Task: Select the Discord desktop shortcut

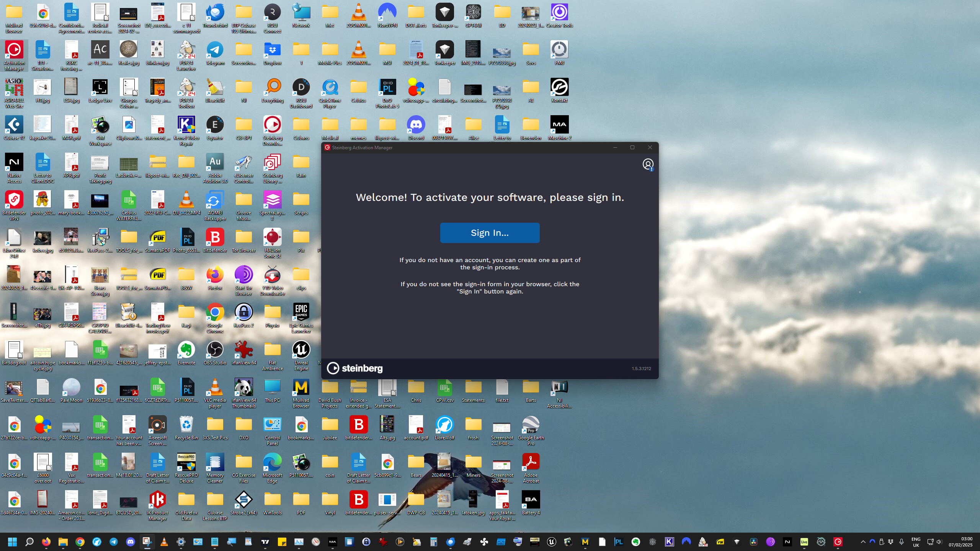Action: click(416, 128)
